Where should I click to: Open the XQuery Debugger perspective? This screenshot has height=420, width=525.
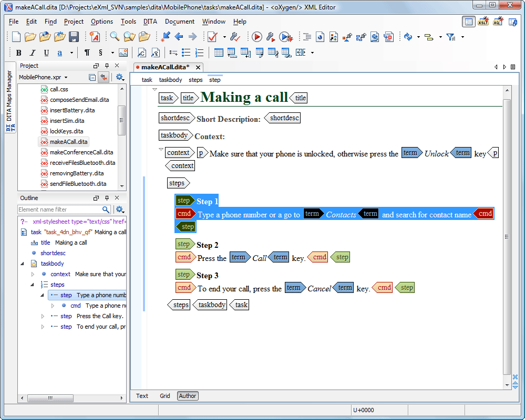click(498, 22)
